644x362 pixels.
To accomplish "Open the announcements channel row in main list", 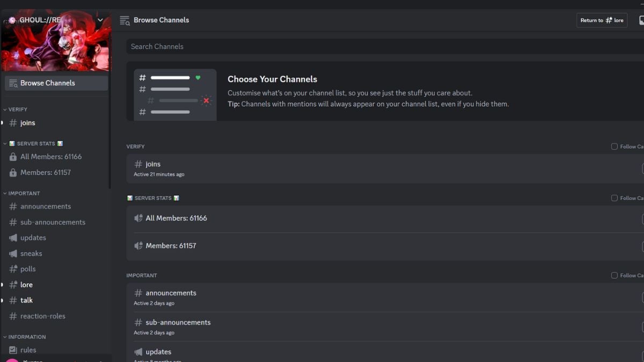I will (171, 293).
